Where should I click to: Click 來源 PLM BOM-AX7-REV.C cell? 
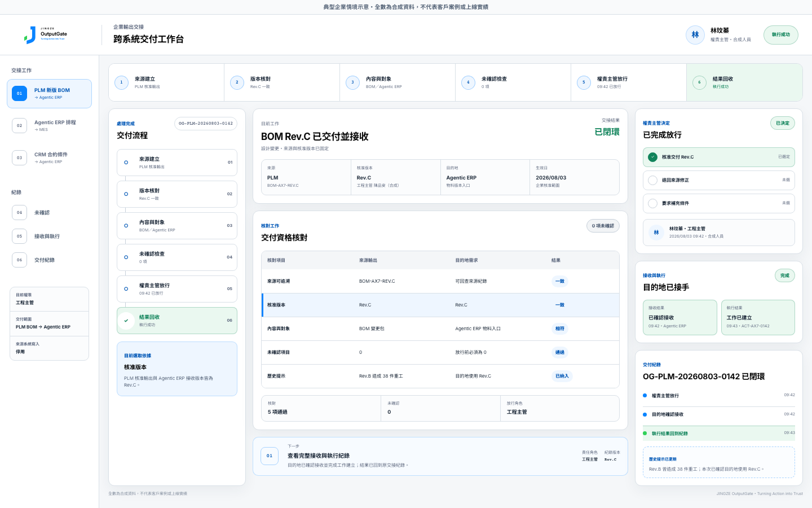(x=306, y=177)
